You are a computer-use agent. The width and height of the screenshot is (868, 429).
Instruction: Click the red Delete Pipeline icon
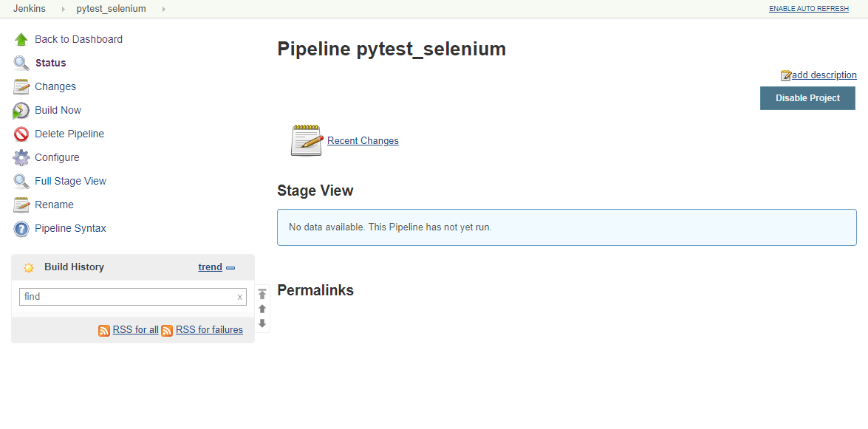(21, 134)
